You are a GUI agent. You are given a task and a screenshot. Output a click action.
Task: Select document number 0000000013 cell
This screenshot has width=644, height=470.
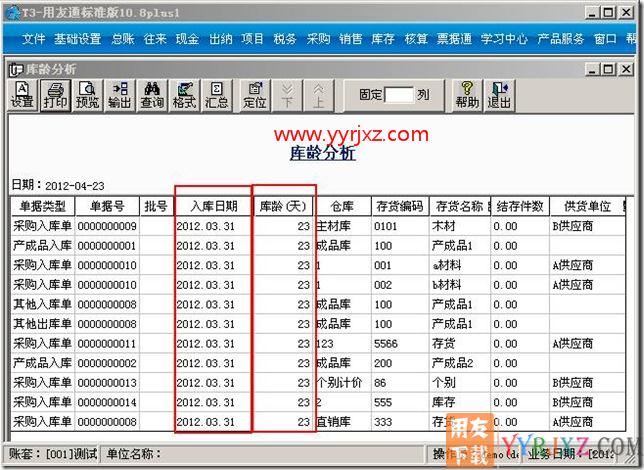[x=107, y=383]
